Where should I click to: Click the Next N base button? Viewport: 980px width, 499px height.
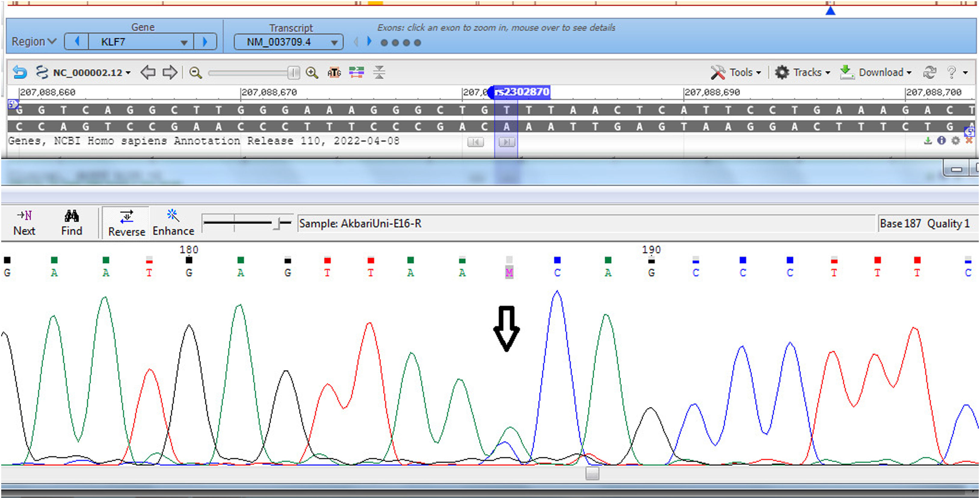24,223
